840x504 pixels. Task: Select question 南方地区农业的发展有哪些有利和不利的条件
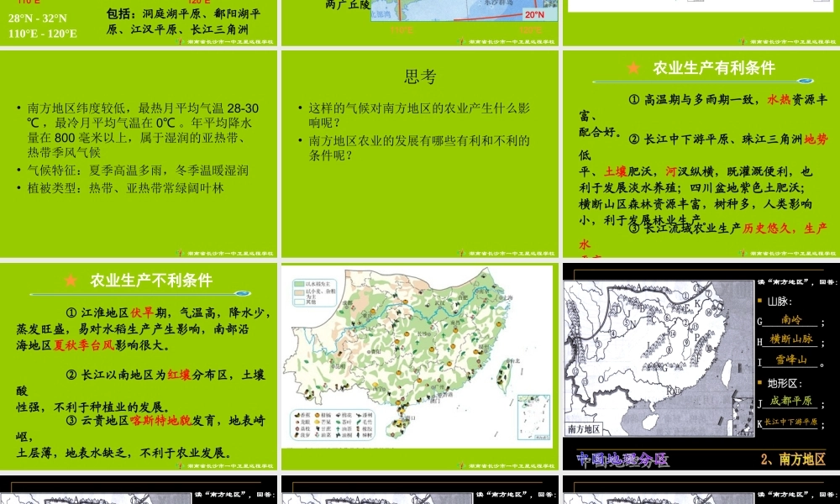pyautogui.click(x=419, y=148)
